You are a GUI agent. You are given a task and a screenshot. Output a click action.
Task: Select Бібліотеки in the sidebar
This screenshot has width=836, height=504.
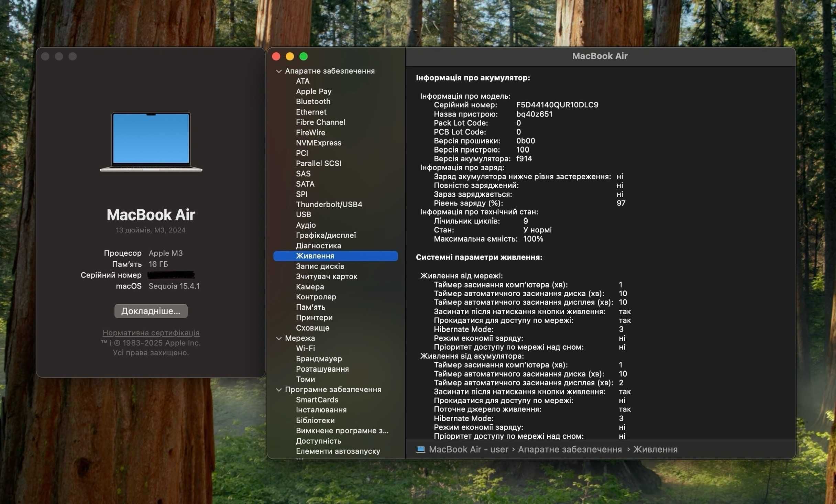[x=315, y=420]
